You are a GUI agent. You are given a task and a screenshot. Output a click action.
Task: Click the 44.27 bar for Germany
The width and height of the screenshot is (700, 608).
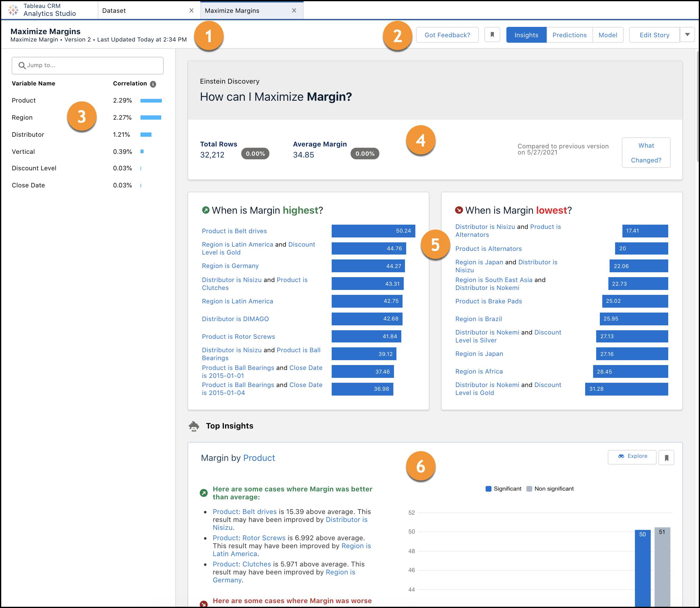click(368, 266)
